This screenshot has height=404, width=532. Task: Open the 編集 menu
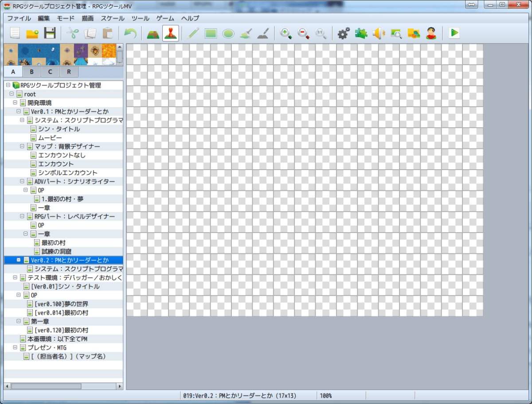click(x=44, y=18)
